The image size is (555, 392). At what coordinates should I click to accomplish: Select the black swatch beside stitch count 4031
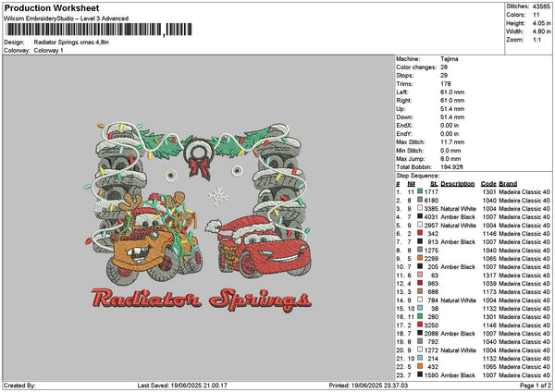(x=420, y=217)
